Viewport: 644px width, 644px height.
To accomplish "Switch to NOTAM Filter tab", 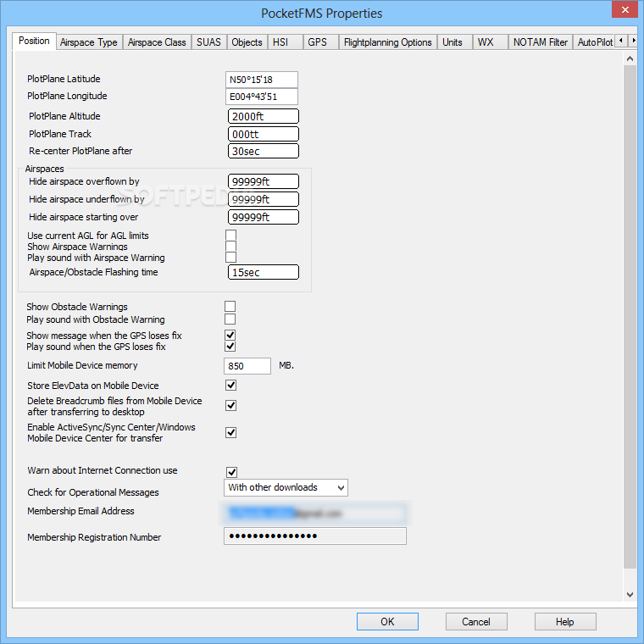I will (540, 42).
